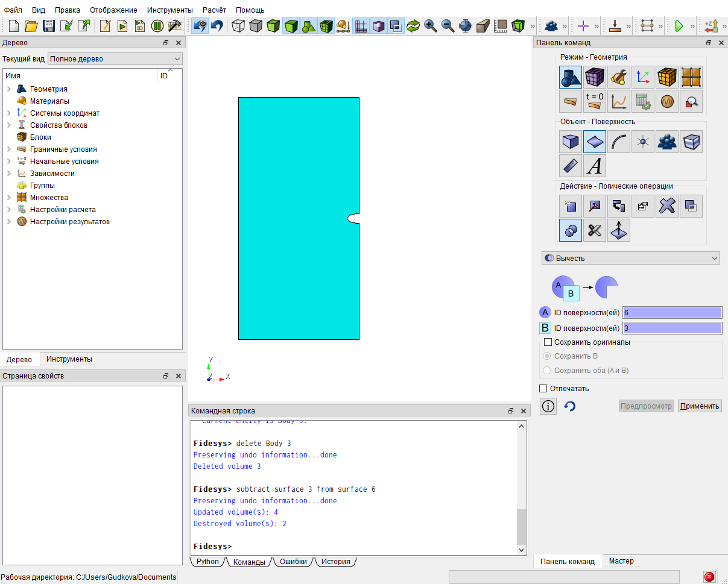Open the Dependencies graph mode icon
This screenshot has width=728, height=584.
[x=619, y=101]
